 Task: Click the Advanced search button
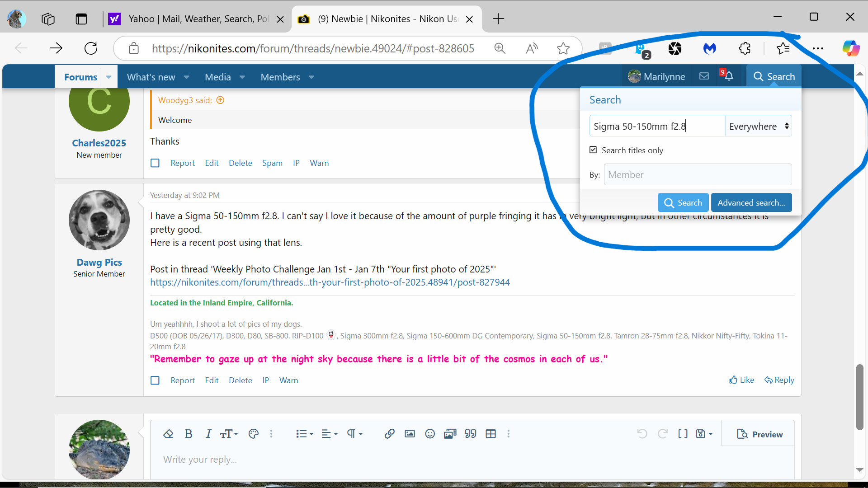[x=751, y=203]
